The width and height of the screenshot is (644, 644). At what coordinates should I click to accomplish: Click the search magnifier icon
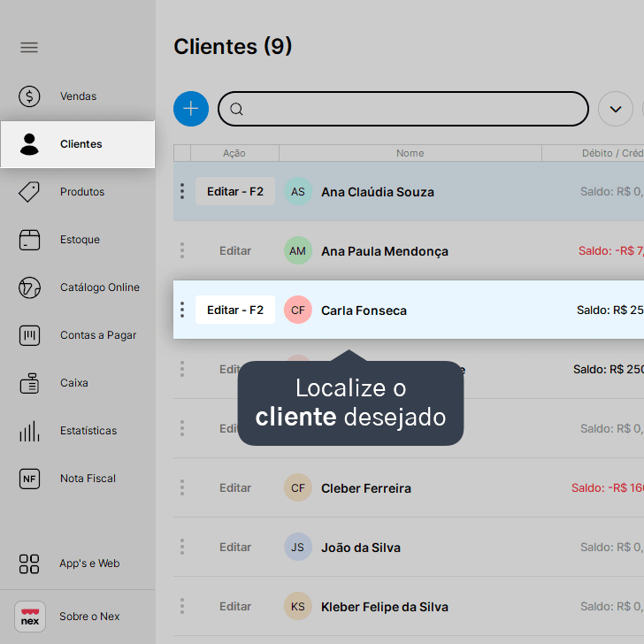(236, 109)
